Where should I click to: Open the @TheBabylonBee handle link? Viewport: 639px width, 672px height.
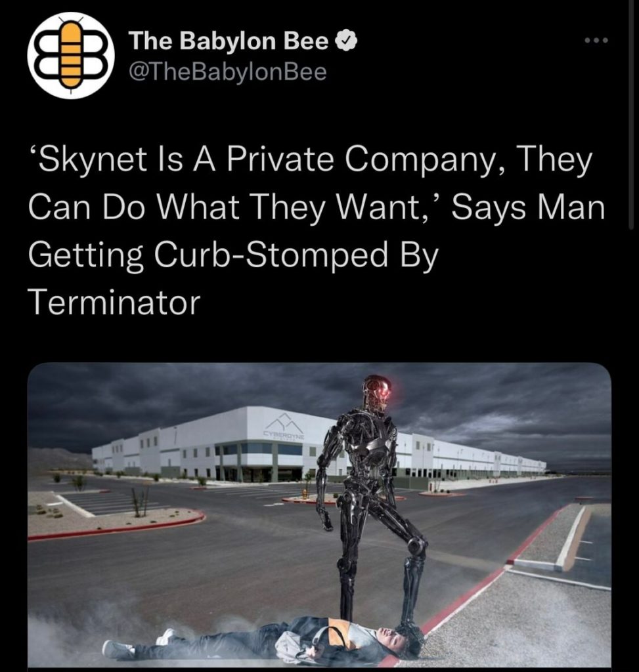click(227, 72)
